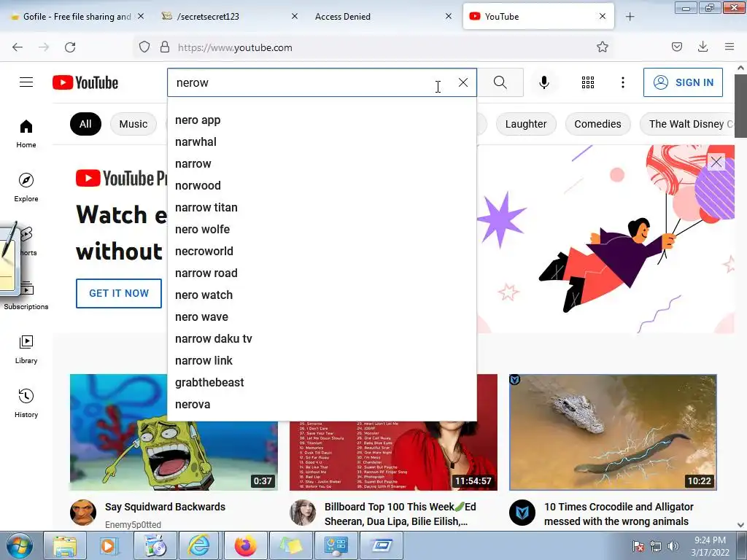Close the Gofile tab
747x560 pixels.
(141, 16)
